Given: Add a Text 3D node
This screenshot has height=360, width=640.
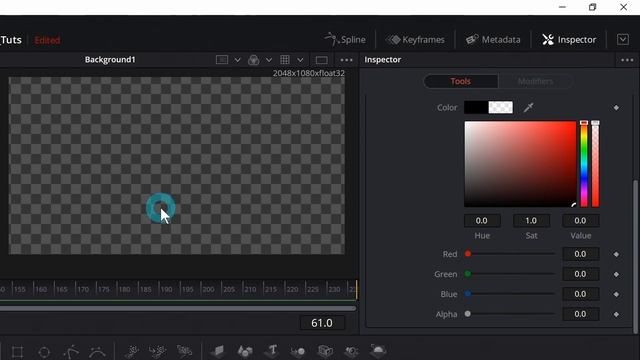Looking at the screenshot, I should 272,351.
